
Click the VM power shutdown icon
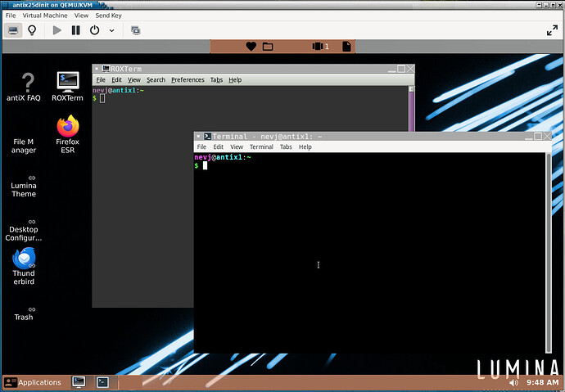pos(94,30)
